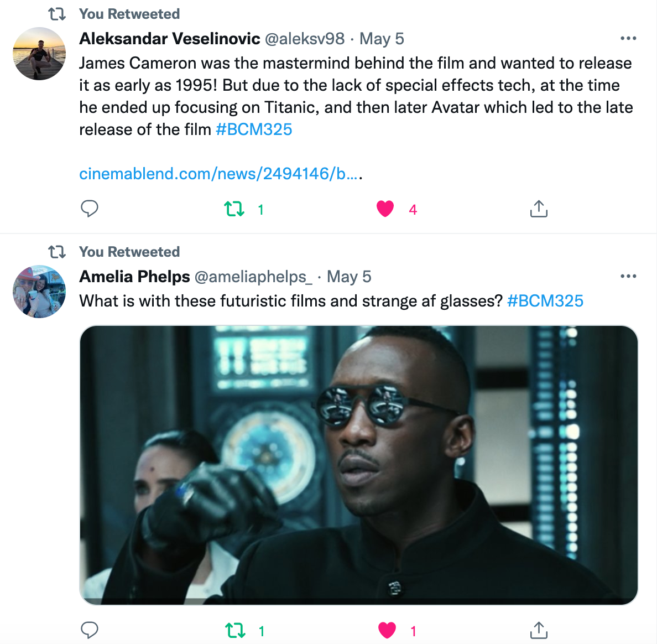
Task: Share Amelia Phelps's tweet
Action: pyautogui.click(x=538, y=630)
